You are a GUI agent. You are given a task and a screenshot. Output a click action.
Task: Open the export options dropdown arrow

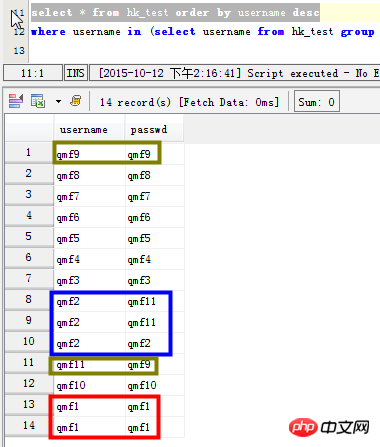pos(58,101)
